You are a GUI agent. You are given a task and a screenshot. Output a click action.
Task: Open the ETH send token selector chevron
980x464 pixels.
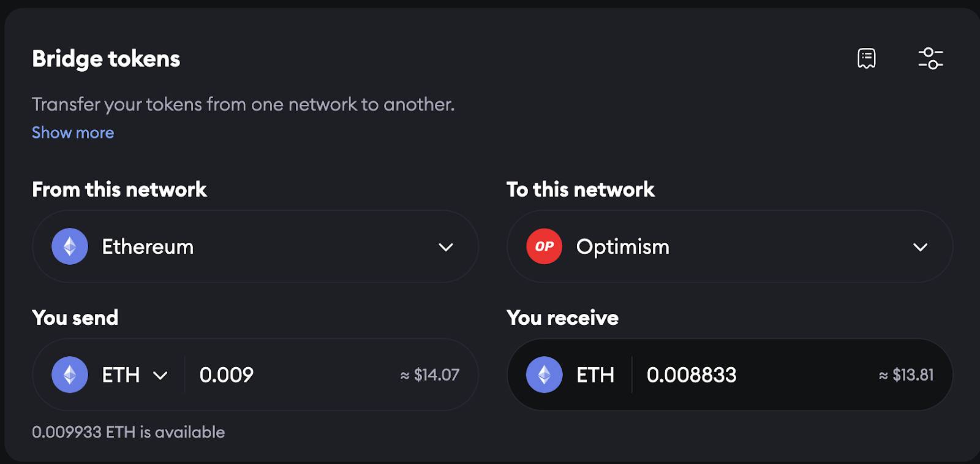tap(160, 375)
